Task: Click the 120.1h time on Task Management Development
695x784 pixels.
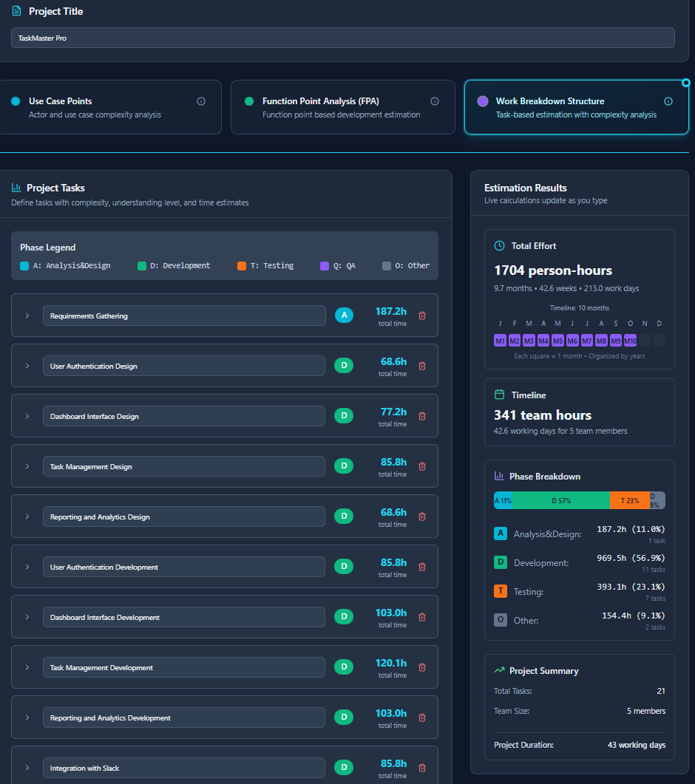Action: [391, 663]
